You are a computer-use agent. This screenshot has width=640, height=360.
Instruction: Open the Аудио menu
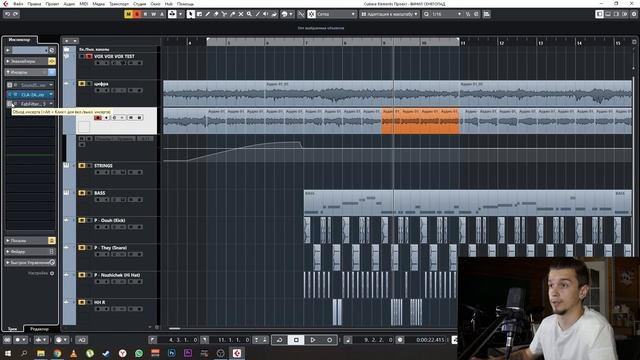click(69, 4)
